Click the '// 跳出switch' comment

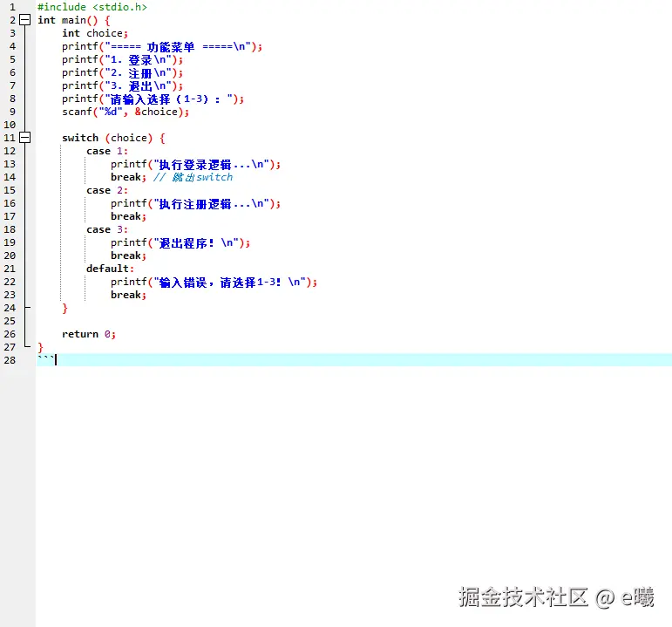click(x=193, y=177)
